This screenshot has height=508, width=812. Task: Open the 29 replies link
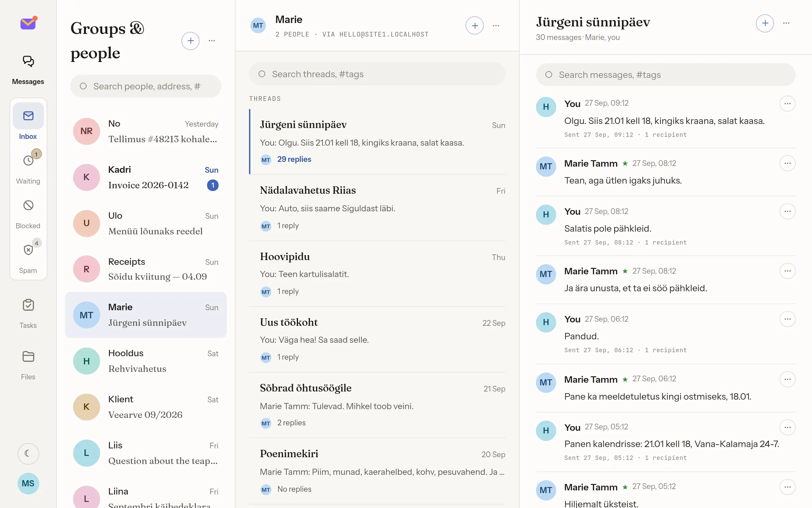pos(294,159)
